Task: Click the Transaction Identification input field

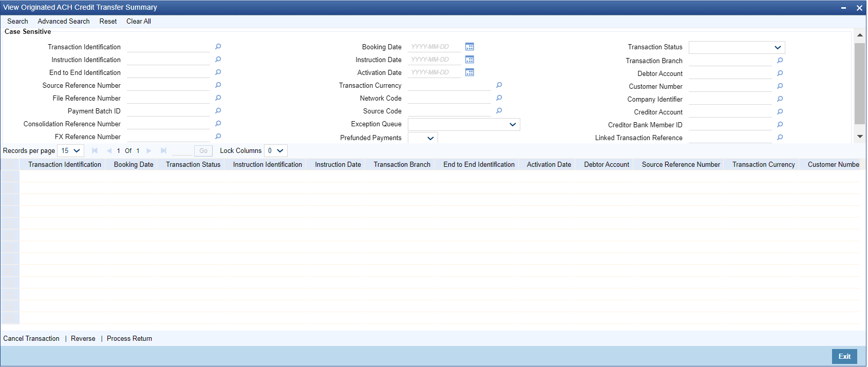Action: [x=168, y=47]
